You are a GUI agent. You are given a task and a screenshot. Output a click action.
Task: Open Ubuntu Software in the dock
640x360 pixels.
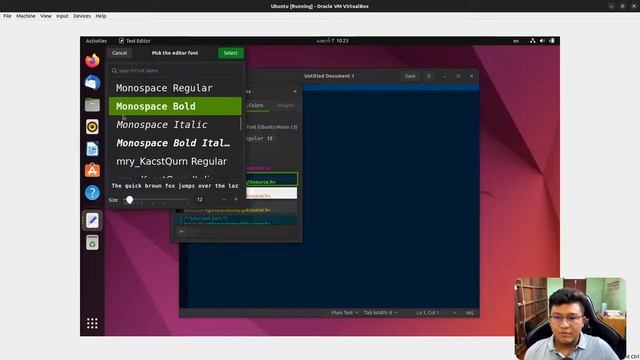(92, 171)
